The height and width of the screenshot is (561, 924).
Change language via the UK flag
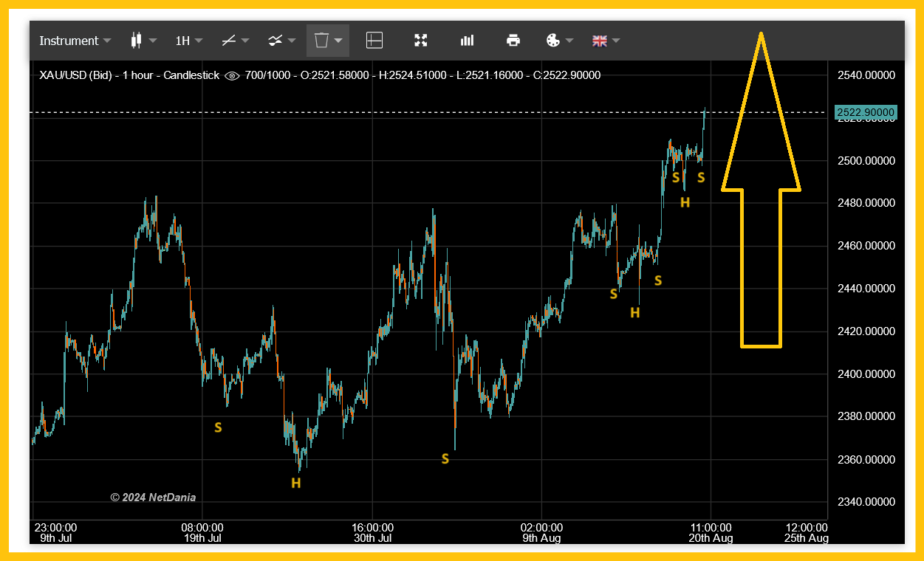600,41
